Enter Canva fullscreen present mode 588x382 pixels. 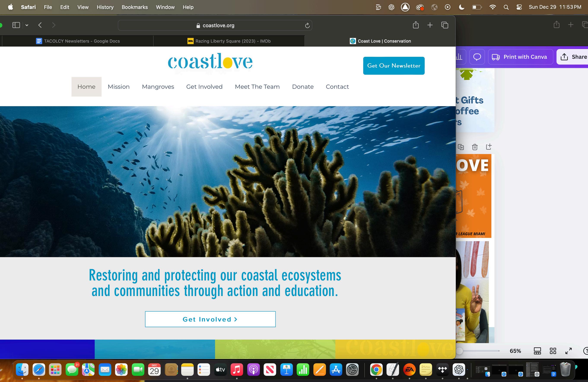[x=569, y=351]
